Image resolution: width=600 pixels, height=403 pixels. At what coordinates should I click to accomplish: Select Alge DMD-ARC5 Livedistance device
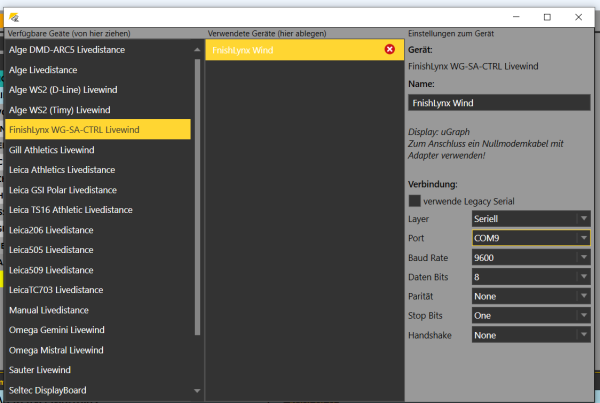click(x=98, y=50)
